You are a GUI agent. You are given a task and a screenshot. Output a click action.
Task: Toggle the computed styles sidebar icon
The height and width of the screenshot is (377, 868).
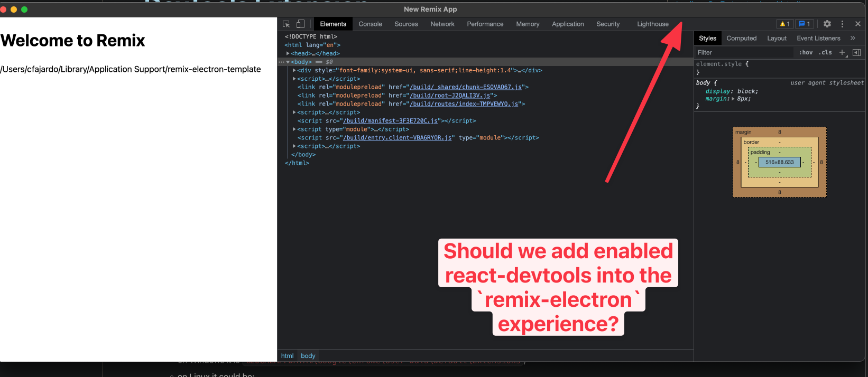pyautogui.click(x=856, y=52)
